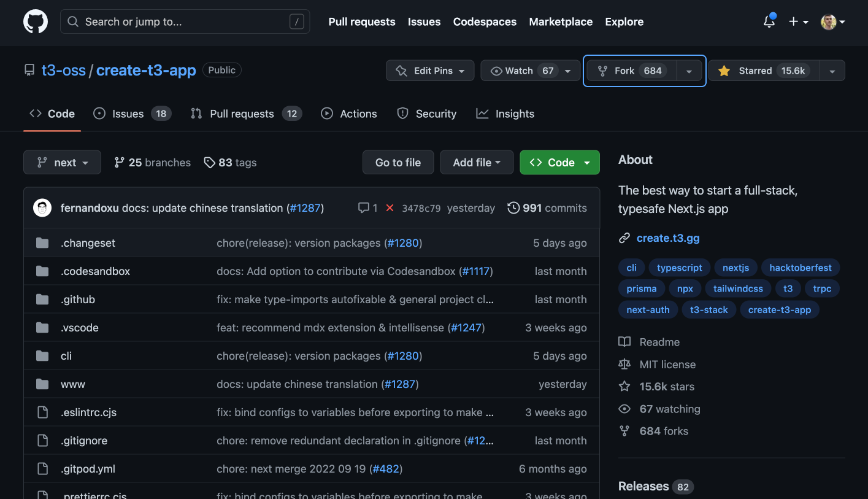Unstar the repo with Starred button
Image resolution: width=868 pixels, height=499 pixels.
[764, 71]
